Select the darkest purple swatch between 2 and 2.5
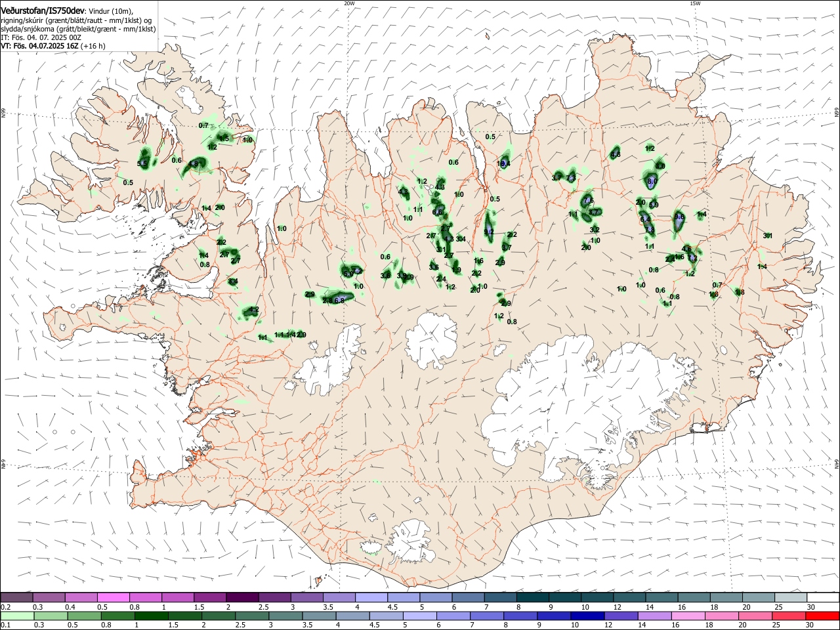The width and height of the screenshot is (840, 630). pos(241,597)
